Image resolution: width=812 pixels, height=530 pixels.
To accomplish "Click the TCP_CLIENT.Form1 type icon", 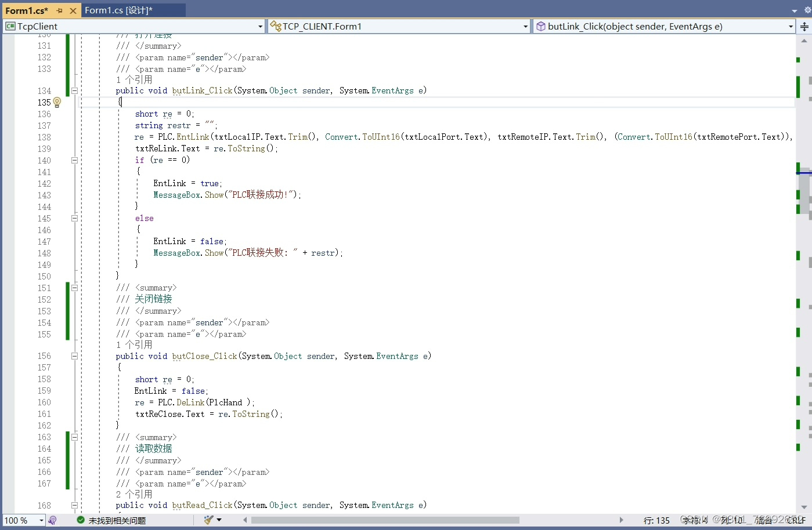I will pyautogui.click(x=275, y=26).
